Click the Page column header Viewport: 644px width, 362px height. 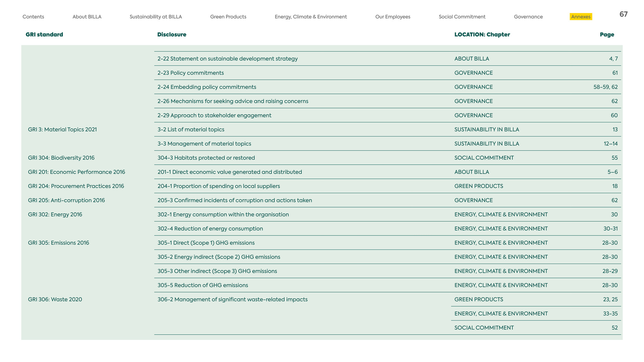pyautogui.click(x=607, y=34)
